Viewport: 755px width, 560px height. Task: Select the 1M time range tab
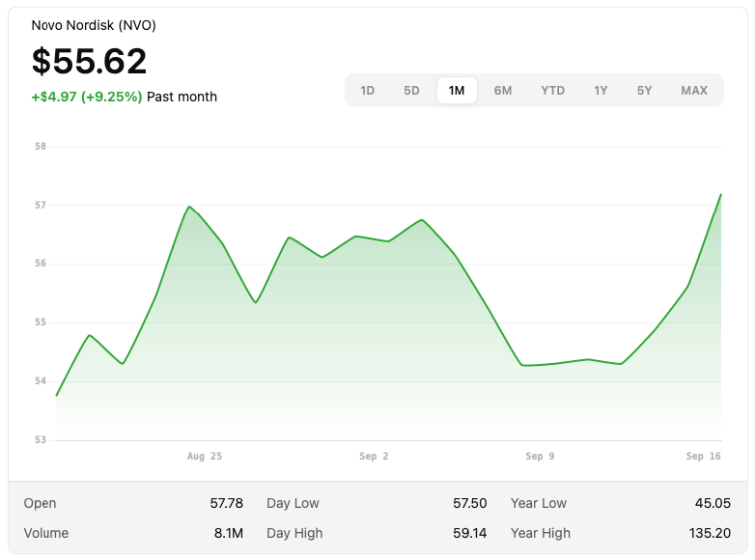click(x=457, y=91)
